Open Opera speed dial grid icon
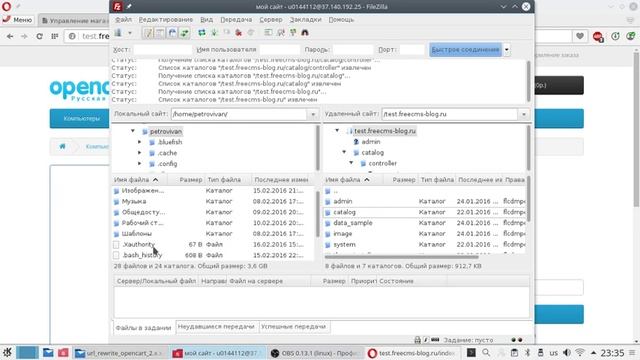This screenshot has height=360, width=640. (55, 36)
